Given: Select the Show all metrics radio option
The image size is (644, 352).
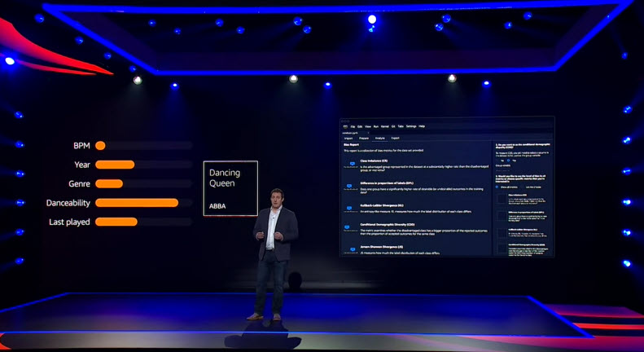Looking at the screenshot, I should coord(498,187).
